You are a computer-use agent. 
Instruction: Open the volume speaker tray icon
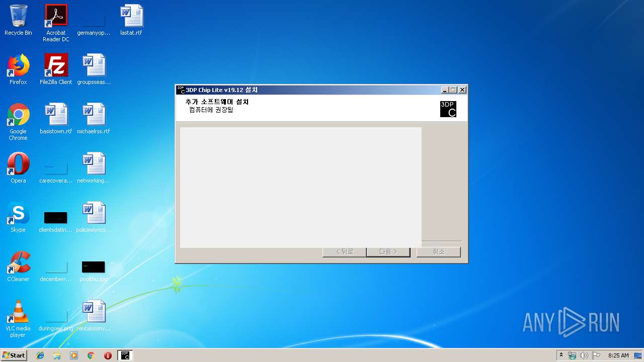pyautogui.click(x=584, y=355)
